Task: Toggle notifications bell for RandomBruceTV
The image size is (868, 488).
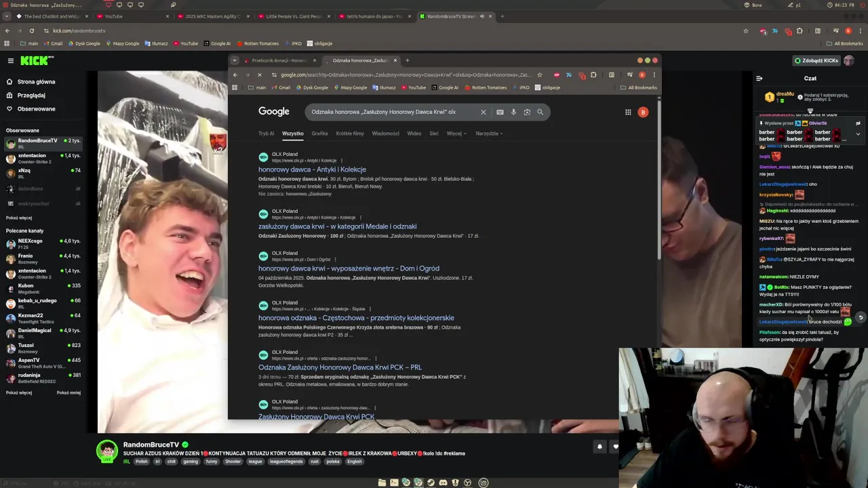Action: (x=599, y=447)
